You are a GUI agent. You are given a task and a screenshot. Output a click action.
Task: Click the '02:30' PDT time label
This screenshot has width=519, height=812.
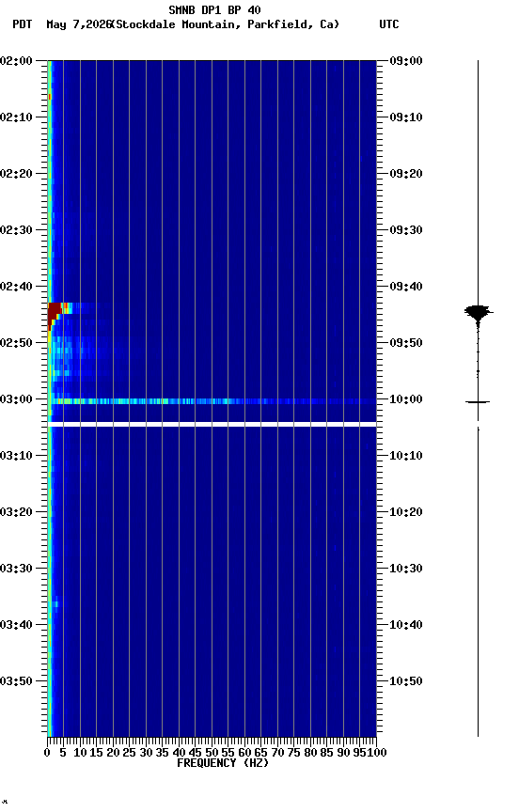16,230
